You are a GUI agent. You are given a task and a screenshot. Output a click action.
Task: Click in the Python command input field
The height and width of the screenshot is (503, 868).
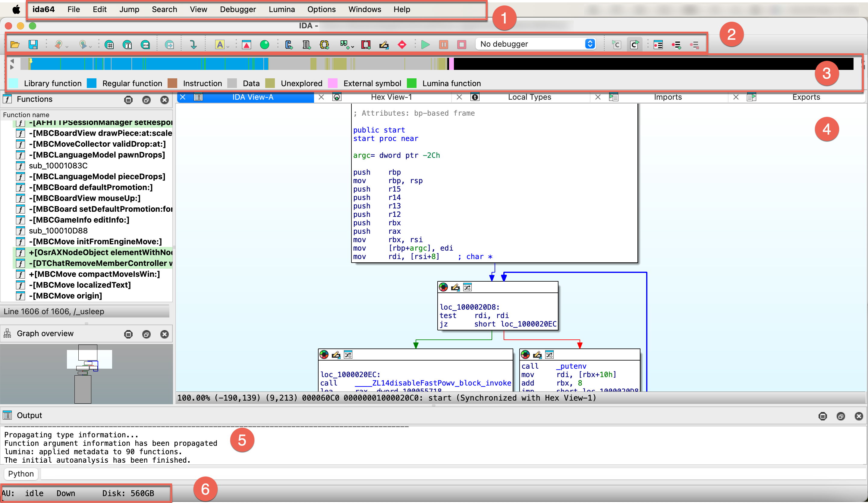[x=448, y=474]
